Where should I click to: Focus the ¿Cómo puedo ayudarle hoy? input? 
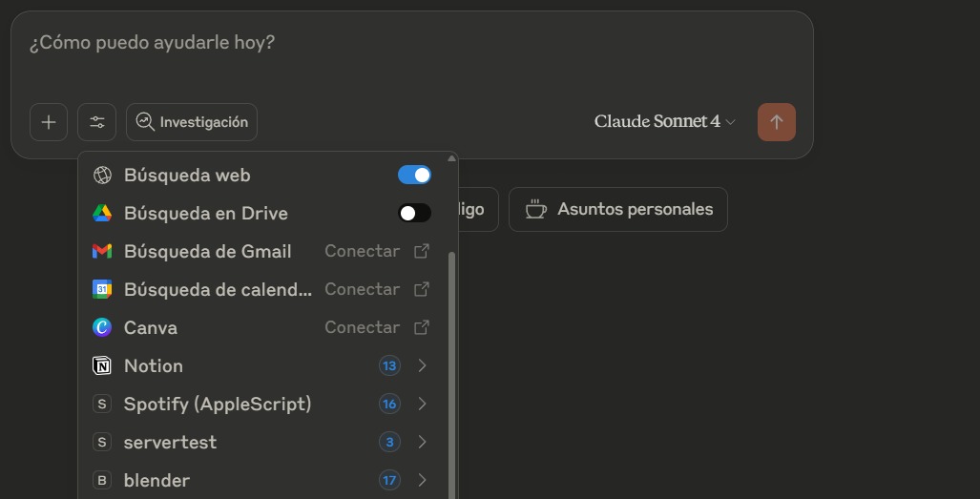(x=152, y=43)
